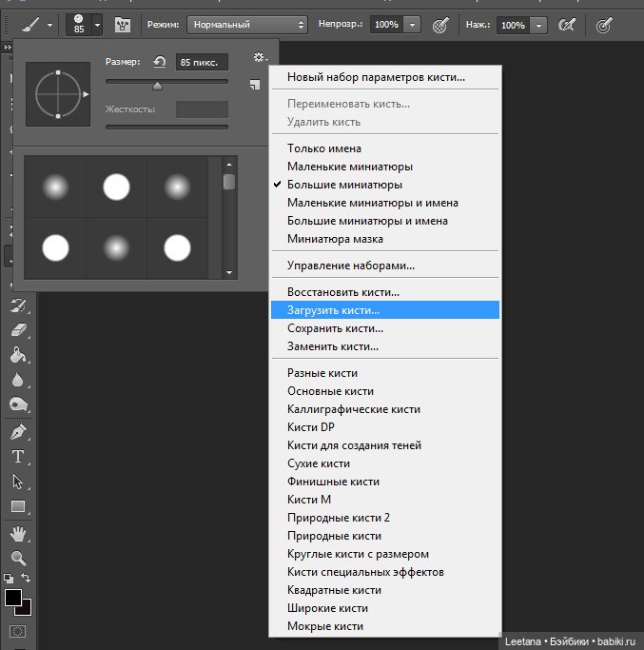The width and height of the screenshot is (644, 650).
Task: Click the Наж. 100% value field
Action: pos(514,26)
